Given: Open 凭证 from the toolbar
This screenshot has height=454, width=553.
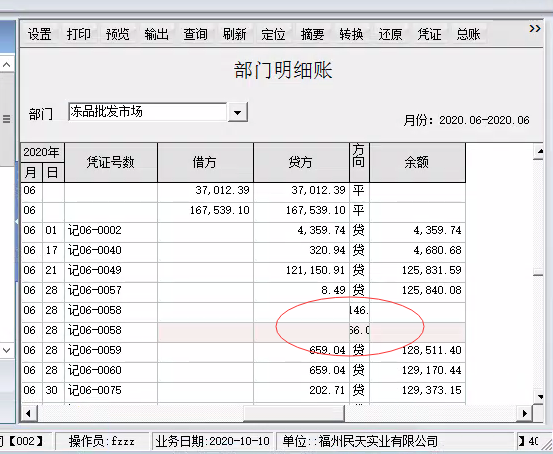Looking at the screenshot, I should (429, 34).
